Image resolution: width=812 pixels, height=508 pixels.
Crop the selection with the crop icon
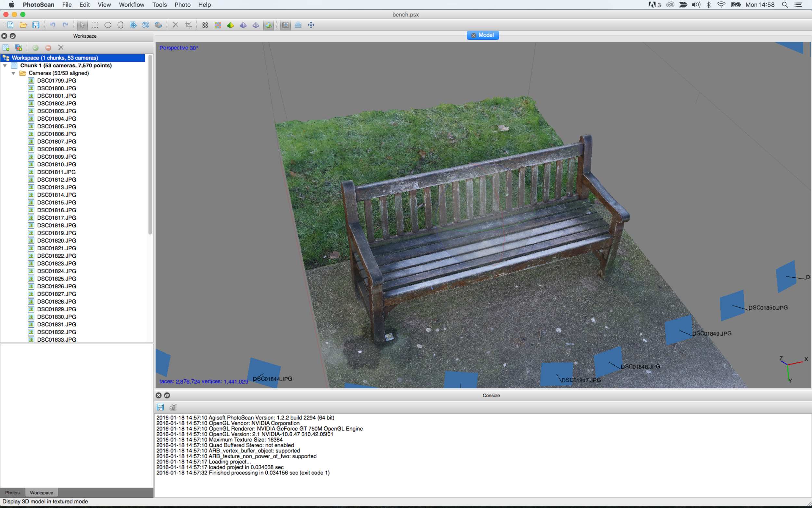(188, 25)
